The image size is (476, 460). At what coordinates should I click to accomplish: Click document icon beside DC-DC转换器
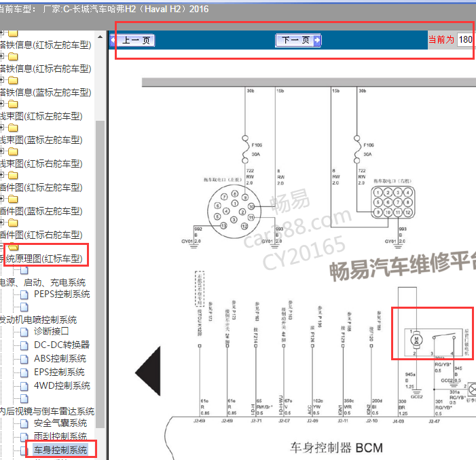[24, 345]
